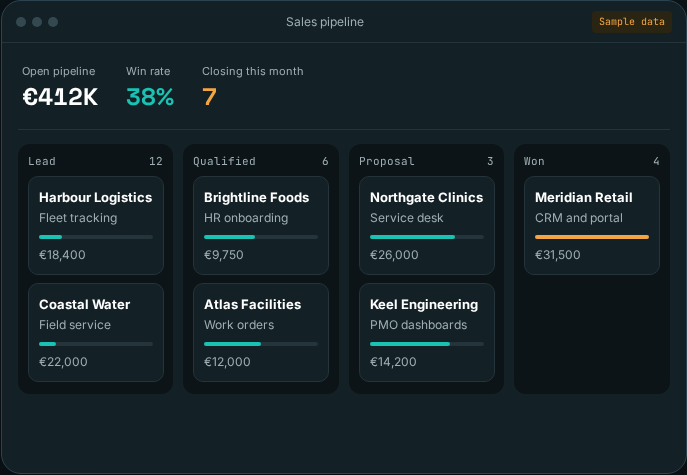Click the Fleet tracking subtitle
This screenshot has height=475, width=687.
pyautogui.click(x=78, y=218)
